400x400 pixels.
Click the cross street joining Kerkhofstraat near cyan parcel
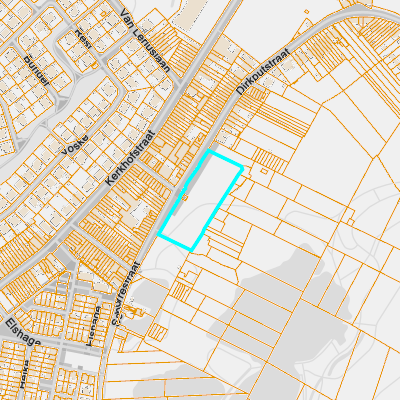pyautogui.click(x=156, y=175)
